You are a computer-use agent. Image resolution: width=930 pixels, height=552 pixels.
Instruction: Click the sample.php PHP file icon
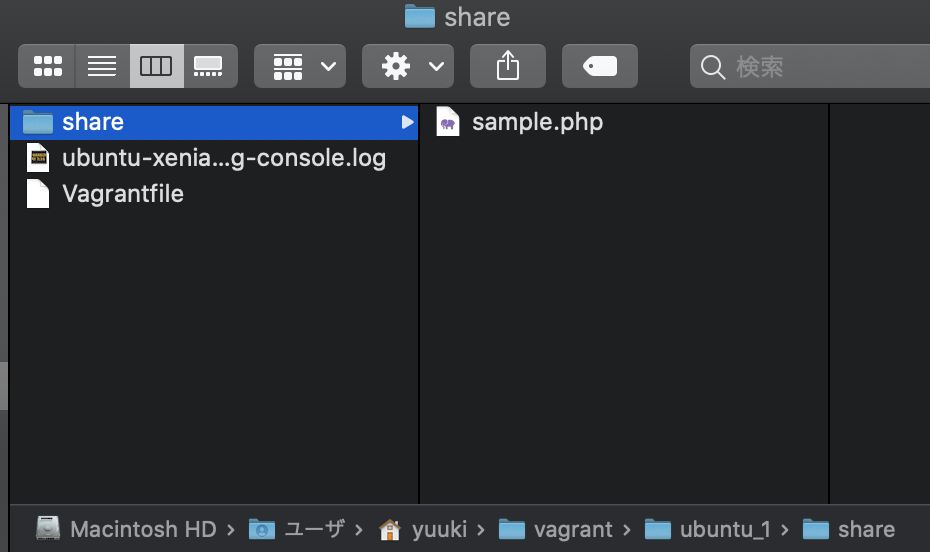pos(448,122)
